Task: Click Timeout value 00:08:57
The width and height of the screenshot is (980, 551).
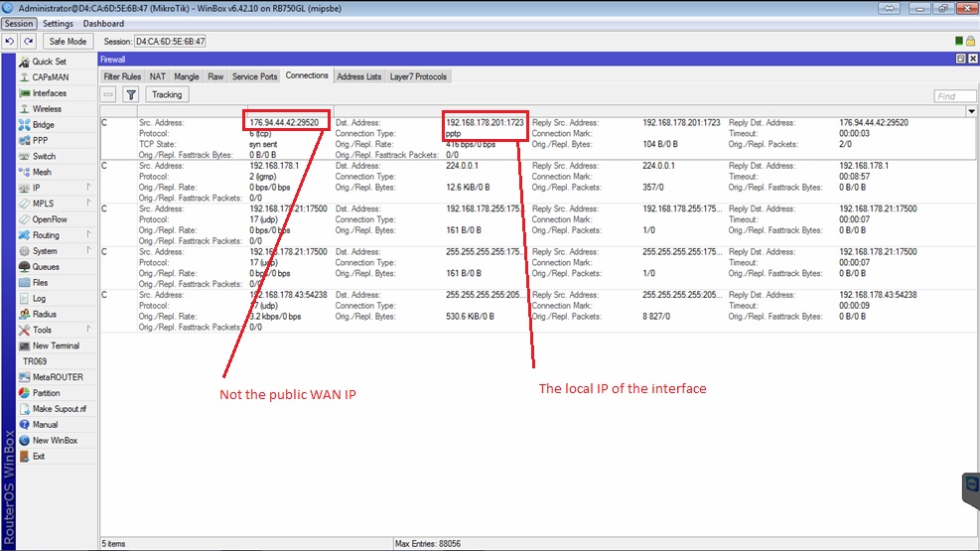Action: (854, 177)
